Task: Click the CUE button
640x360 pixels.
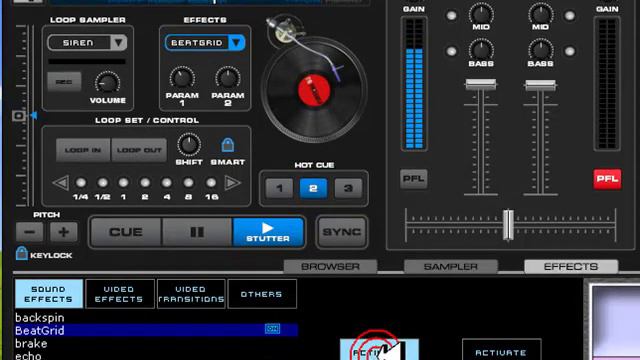Action: pos(126,232)
